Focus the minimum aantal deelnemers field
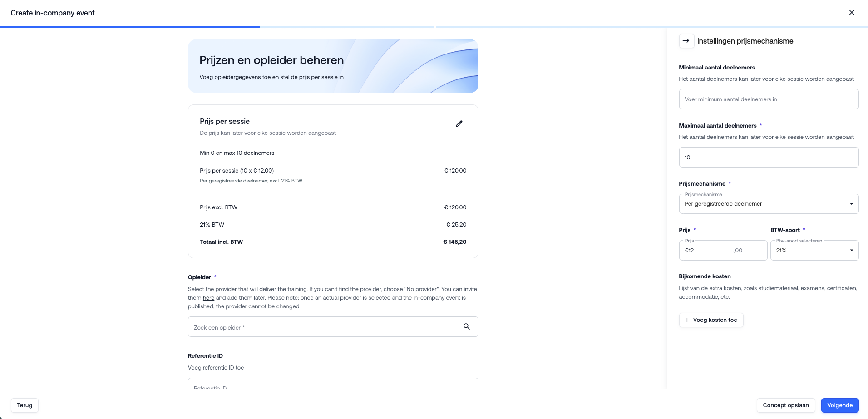Viewport: 868px width, 419px height. 769,99
